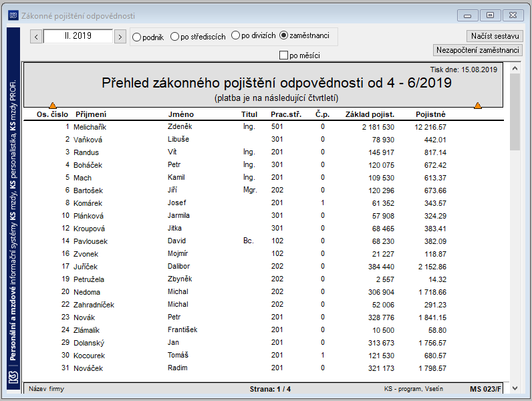Screen dimensions: 532x401
Task: Go to next quarter with right arrow
Action: [120, 36]
